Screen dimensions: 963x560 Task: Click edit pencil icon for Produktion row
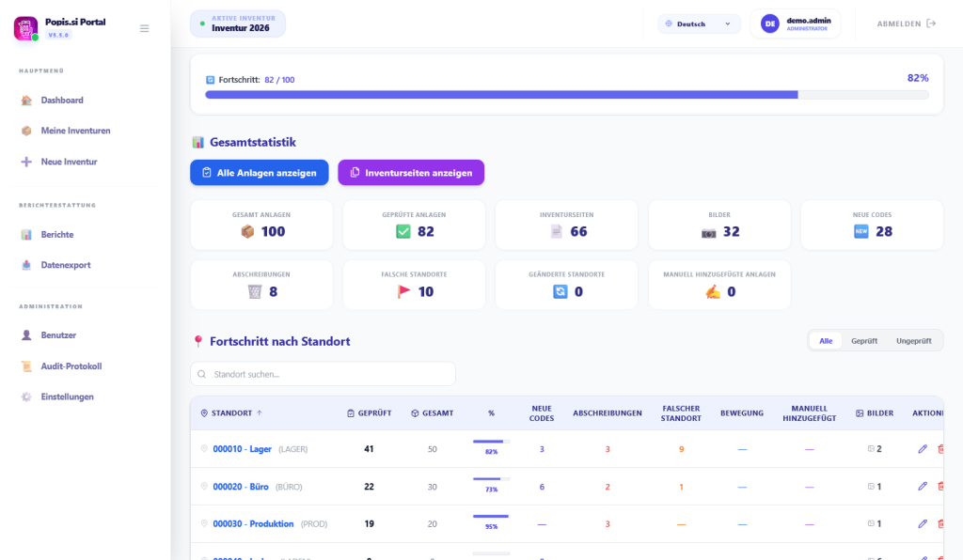tap(922, 523)
